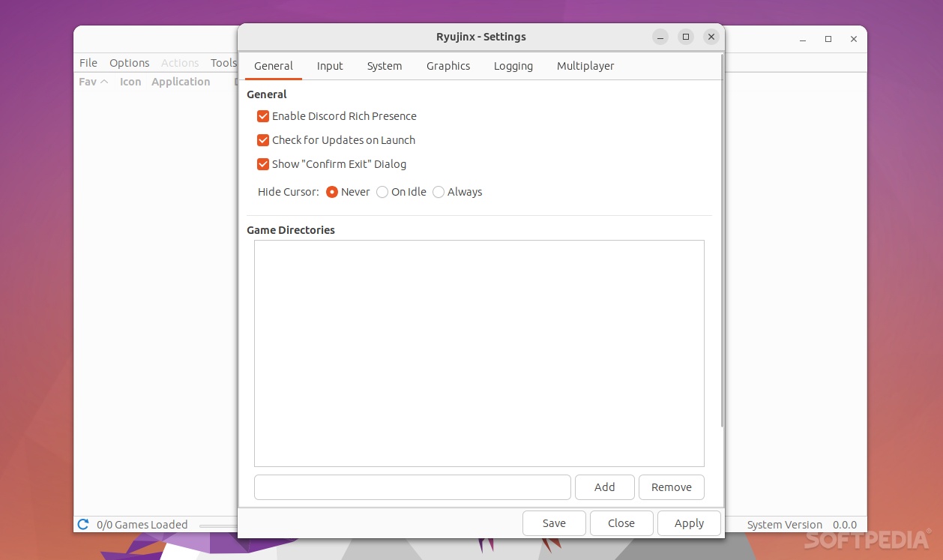The height and width of the screenshot is (560, 943).
Task: Click the game directory path input field
Action: (x=412, y=487)
